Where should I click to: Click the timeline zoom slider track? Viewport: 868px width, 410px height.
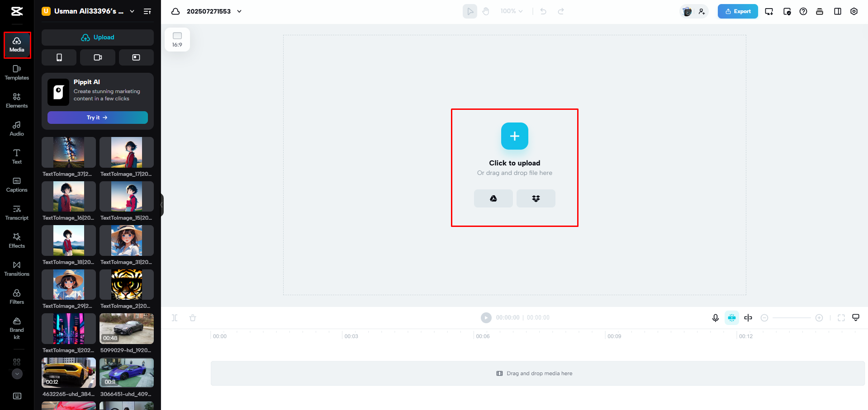point(792,318)
